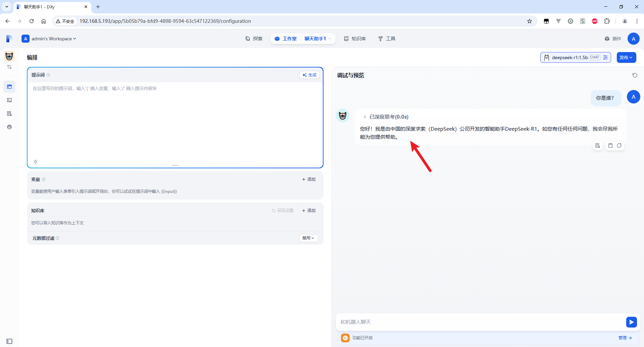The height and width of the screenshot is (347, 644).
Task: Open the browser tab search chevron
Action: 7,7
